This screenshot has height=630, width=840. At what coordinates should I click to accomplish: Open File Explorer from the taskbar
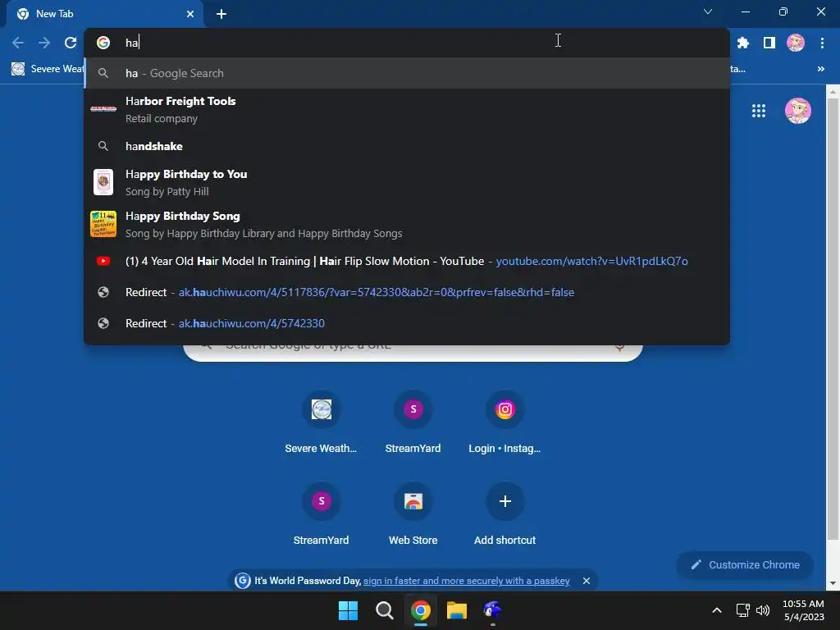coord(457,610)
